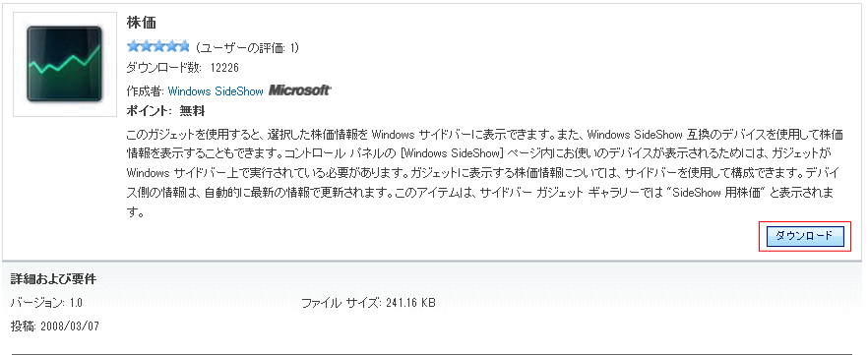Open the Windows SideShow author link
The width and height of the screenshot is (868, 355).
click(x=216, y=91)
